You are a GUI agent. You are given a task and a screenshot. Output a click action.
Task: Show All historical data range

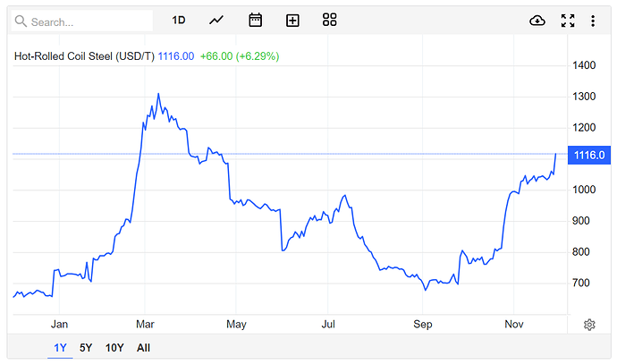click(x=143, y=348)
